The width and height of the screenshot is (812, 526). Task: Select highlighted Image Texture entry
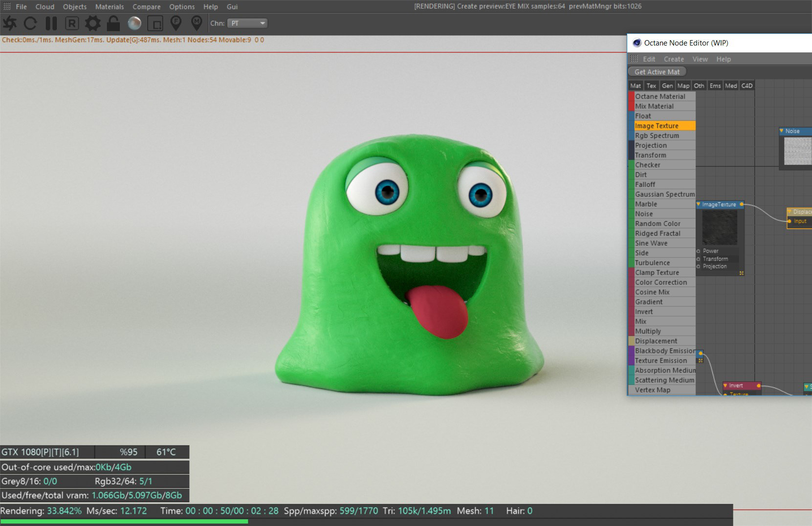click(x=662, y=126)
